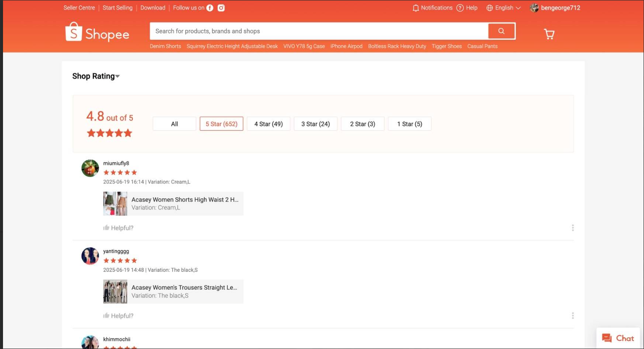
Task: Open more options for miumiufly8's review
Action: (572, 228)
